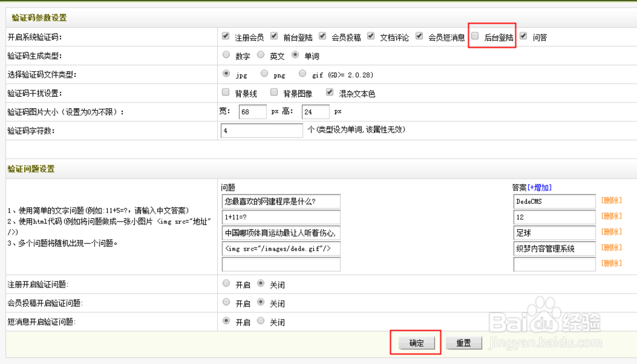Viewport: 637px width, 364px height.
Task: Select 单词 captcha type radio button
Action: [296, 55]
